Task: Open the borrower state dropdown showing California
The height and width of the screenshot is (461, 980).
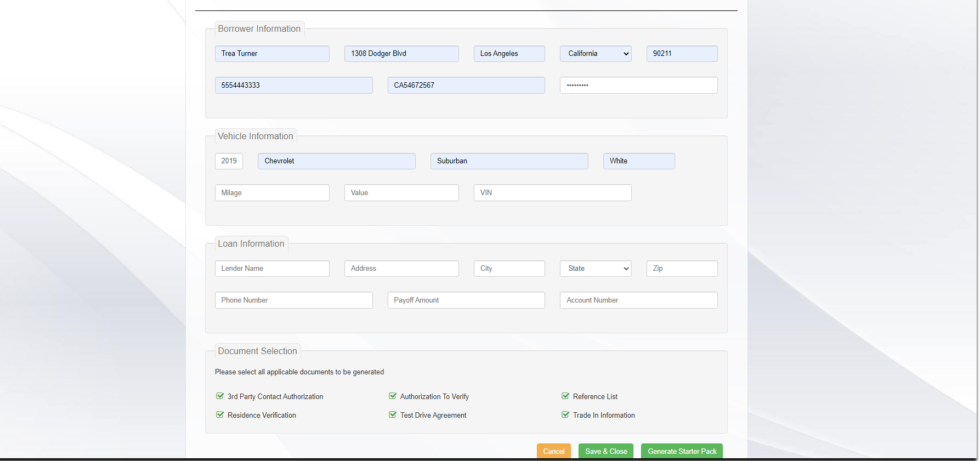Action: tap(596, 54)
